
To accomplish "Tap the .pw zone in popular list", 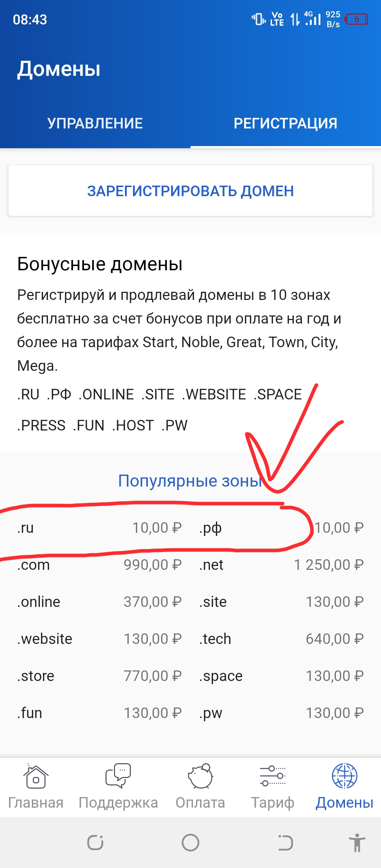I will click(282, 713).
